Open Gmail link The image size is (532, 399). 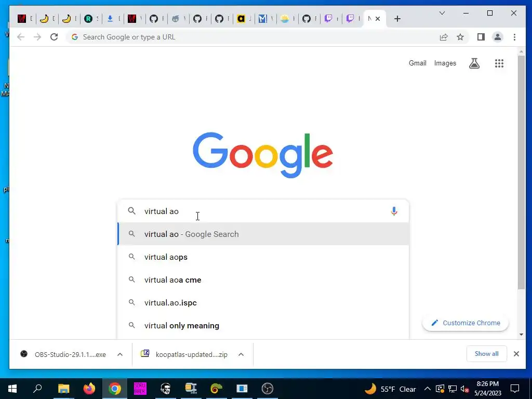point(417,63)
